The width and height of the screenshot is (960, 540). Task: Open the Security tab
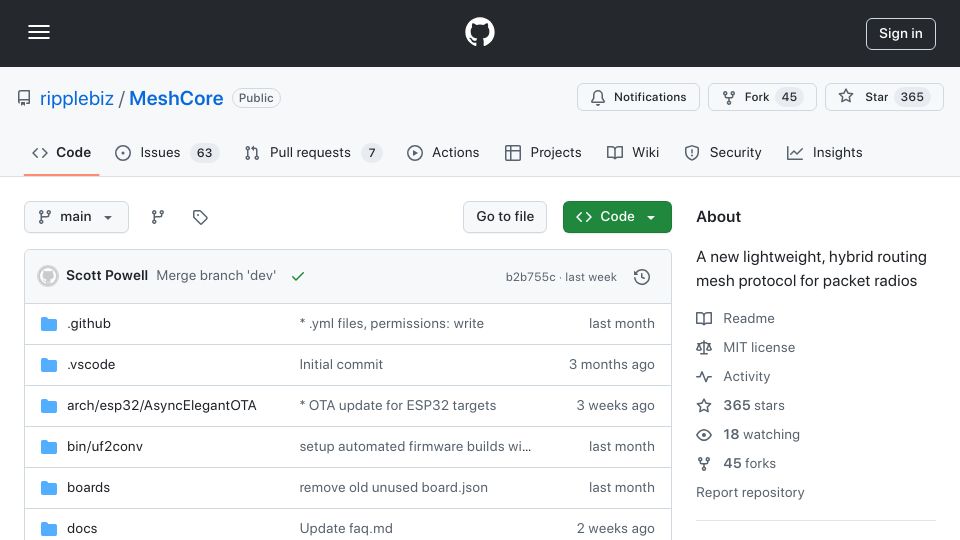pos(722,152)
